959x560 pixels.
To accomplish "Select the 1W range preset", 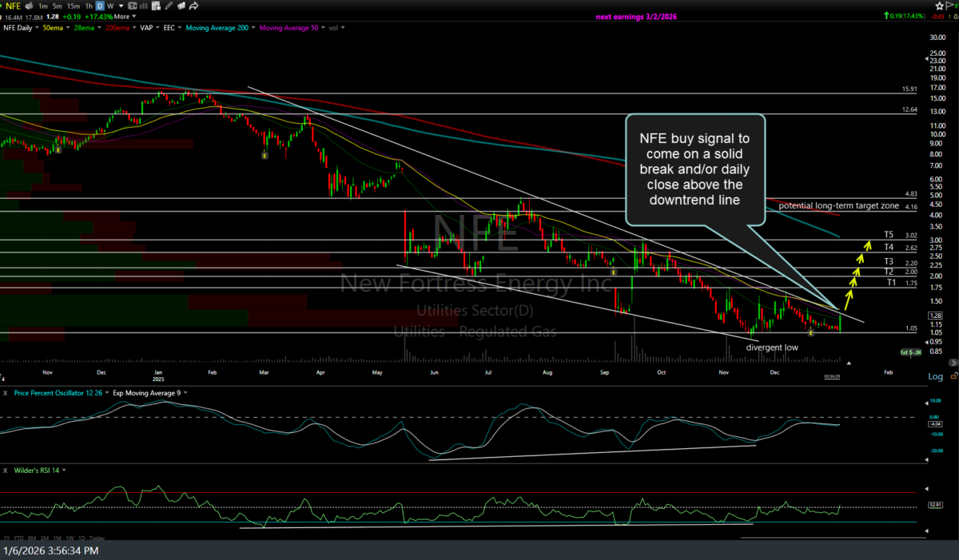I will point(70,538).
